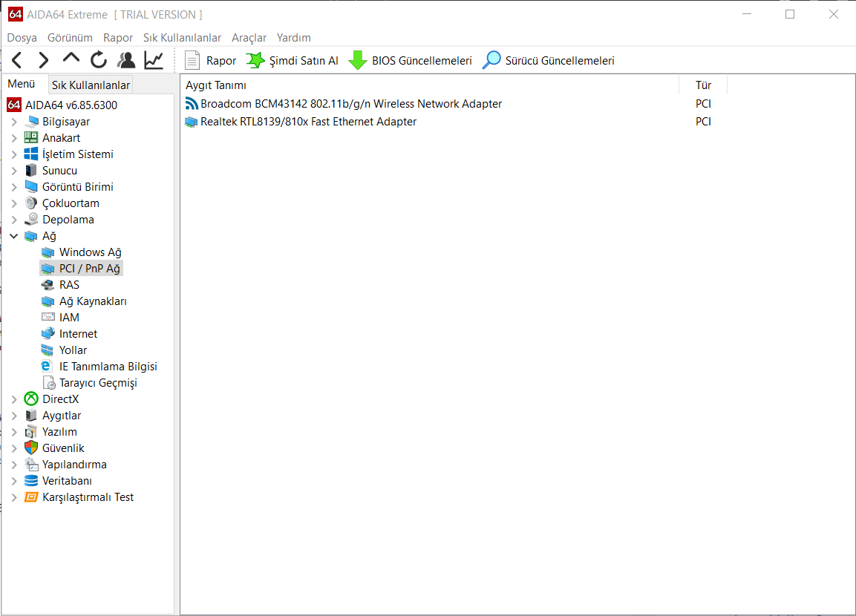
Task: Select Yazılım in the tree
Action: [59, 432]
